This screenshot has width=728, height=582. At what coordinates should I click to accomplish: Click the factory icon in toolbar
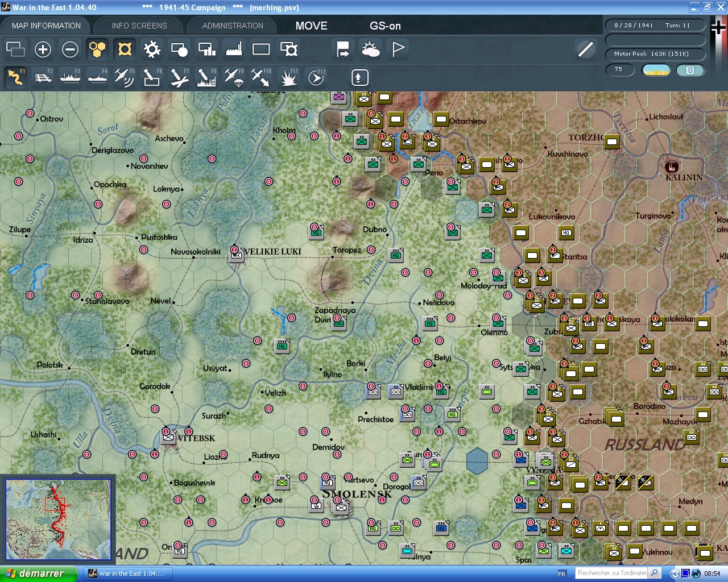click(234, 49)
